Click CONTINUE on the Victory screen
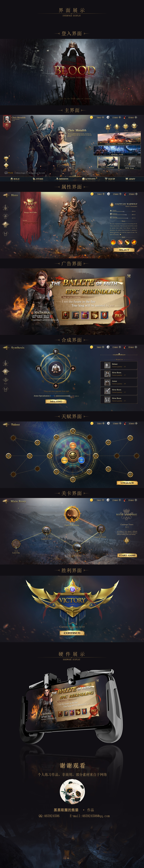The height and width of the screenshot is (868, 144). (x=72, y=633)
